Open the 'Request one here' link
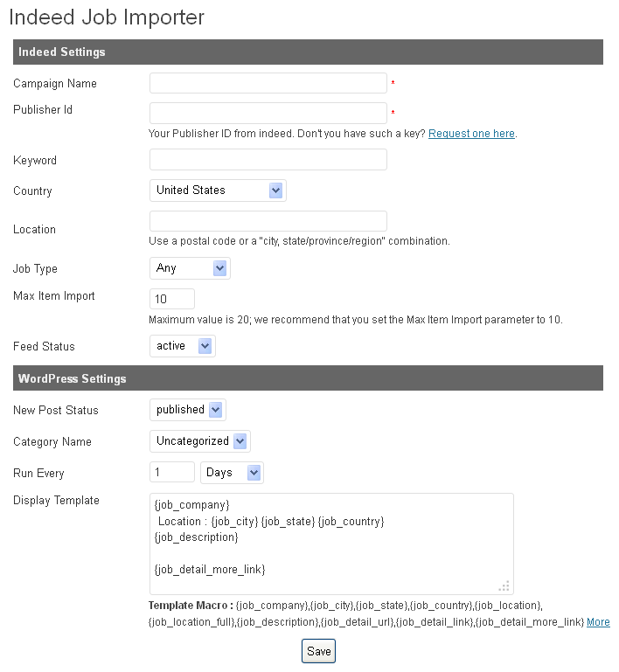Image resolution: width=619 pixels, height=672 pixels. (x=471, y=134)
